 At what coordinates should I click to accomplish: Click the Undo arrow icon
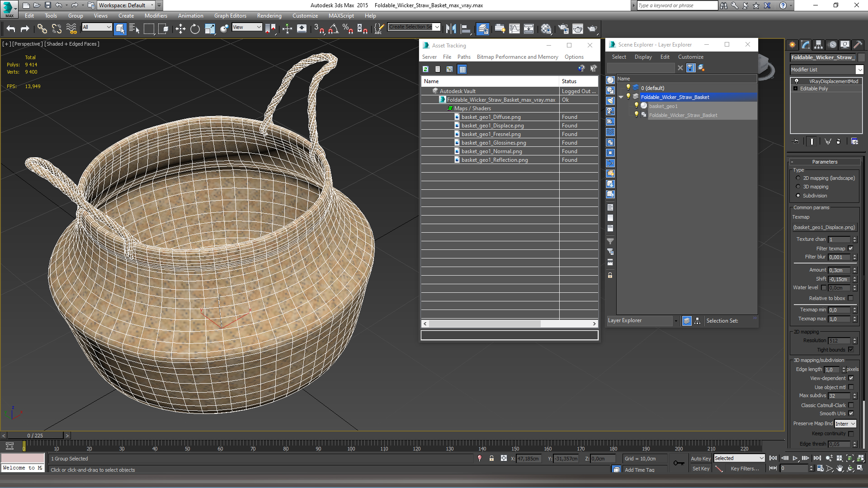click(11, 29)
